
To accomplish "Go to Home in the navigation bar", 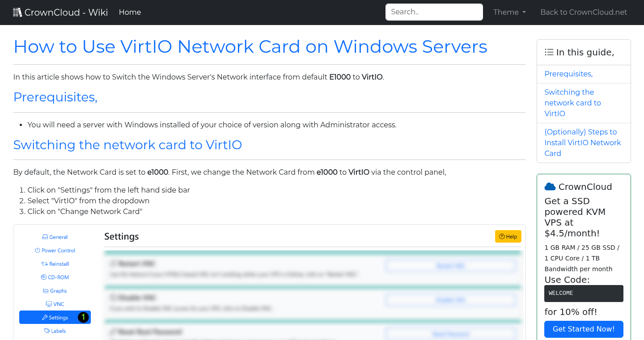I will coord(130,12).
